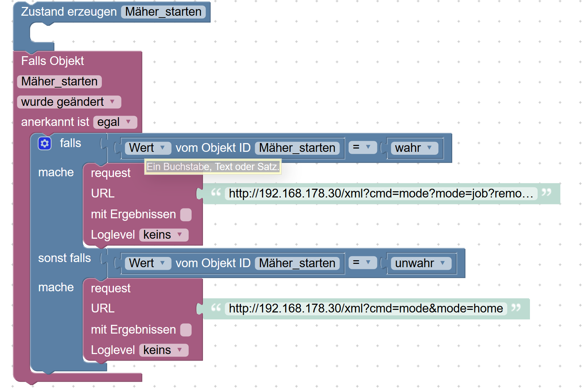Select the 'Zustand erzeugen' block label

pyautogui.click(x=69, y=12)
